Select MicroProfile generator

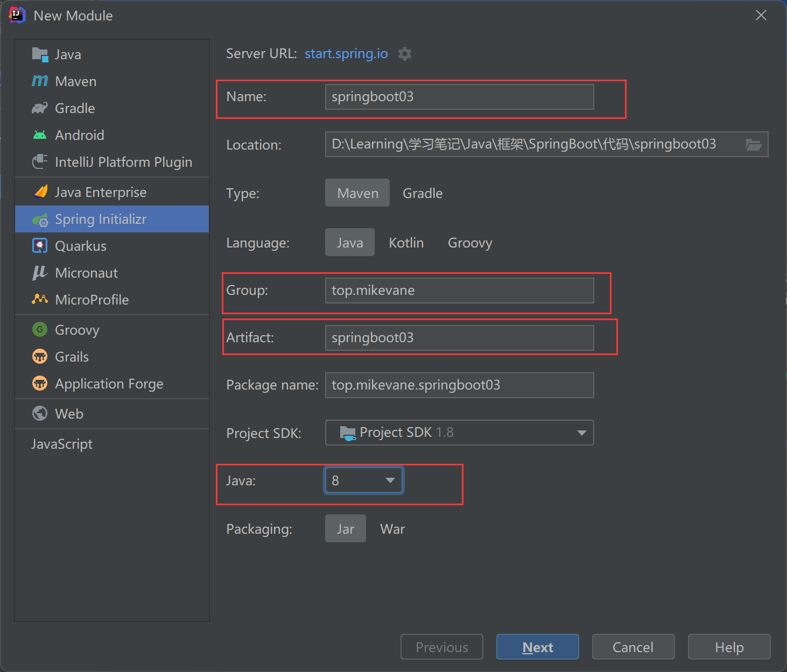(x=112, y=300)
